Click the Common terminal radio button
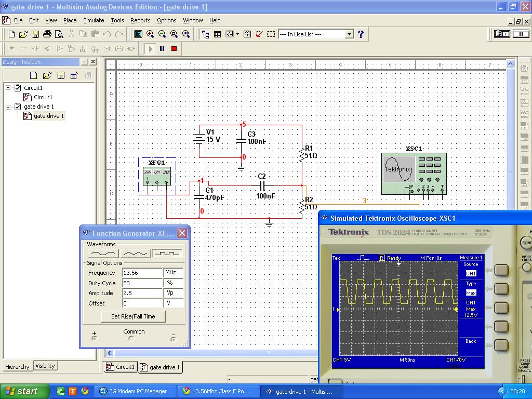 (131, 339)
